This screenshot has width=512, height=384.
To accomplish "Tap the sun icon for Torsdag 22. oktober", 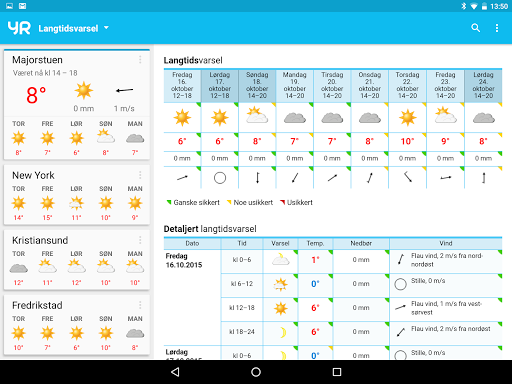I will (x=407, y=118).
